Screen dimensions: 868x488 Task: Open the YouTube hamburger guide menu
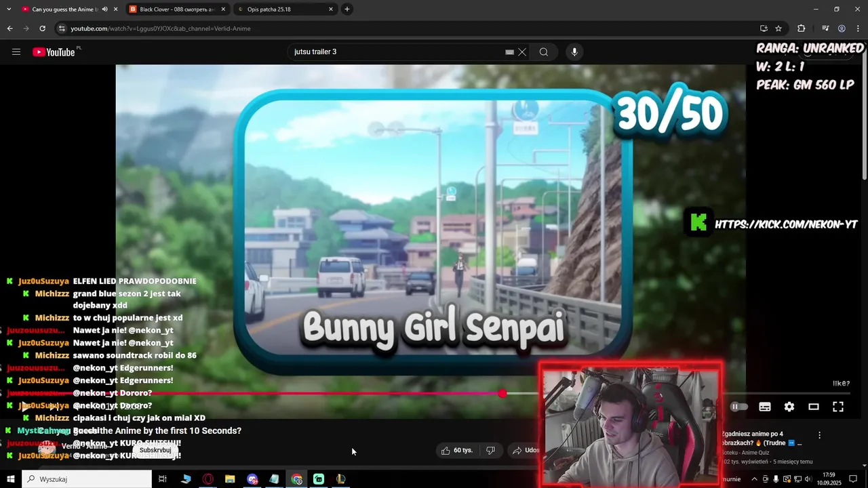tap(16, 52)
